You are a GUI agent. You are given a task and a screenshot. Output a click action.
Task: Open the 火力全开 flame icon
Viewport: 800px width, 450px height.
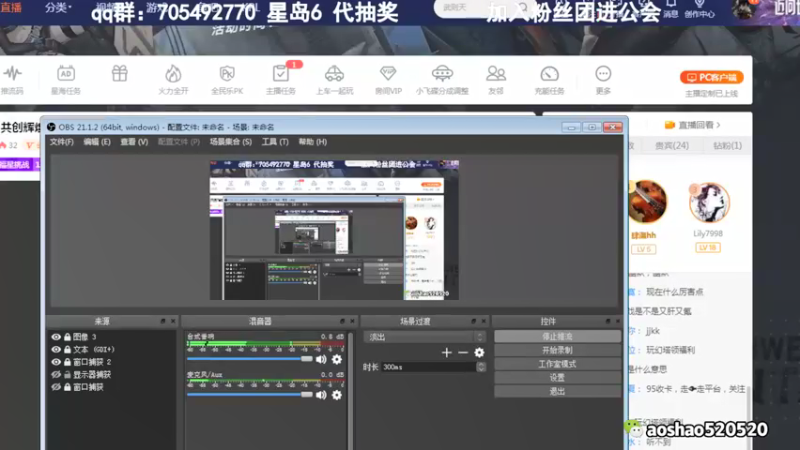pos(173,74)
